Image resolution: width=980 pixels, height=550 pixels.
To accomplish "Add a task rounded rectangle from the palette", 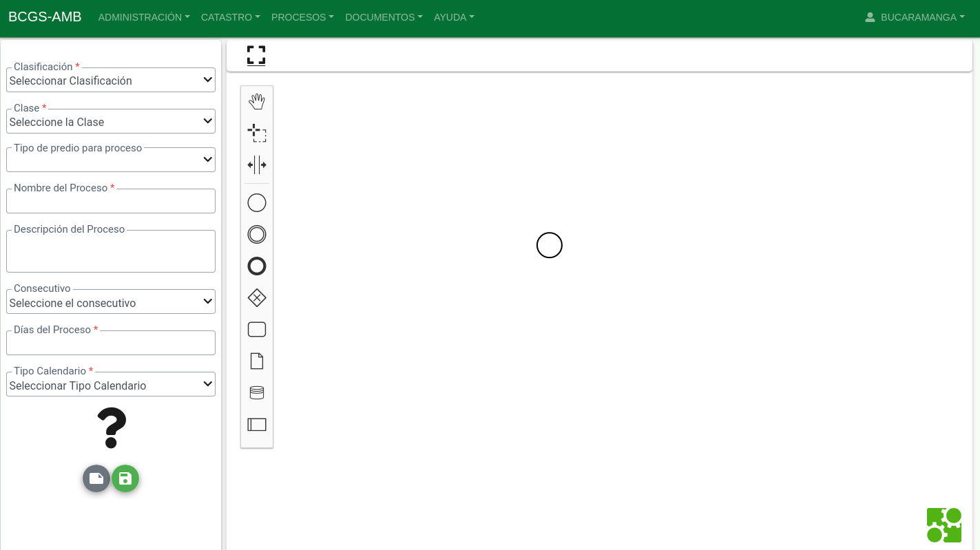I will (x=257, y=330).
